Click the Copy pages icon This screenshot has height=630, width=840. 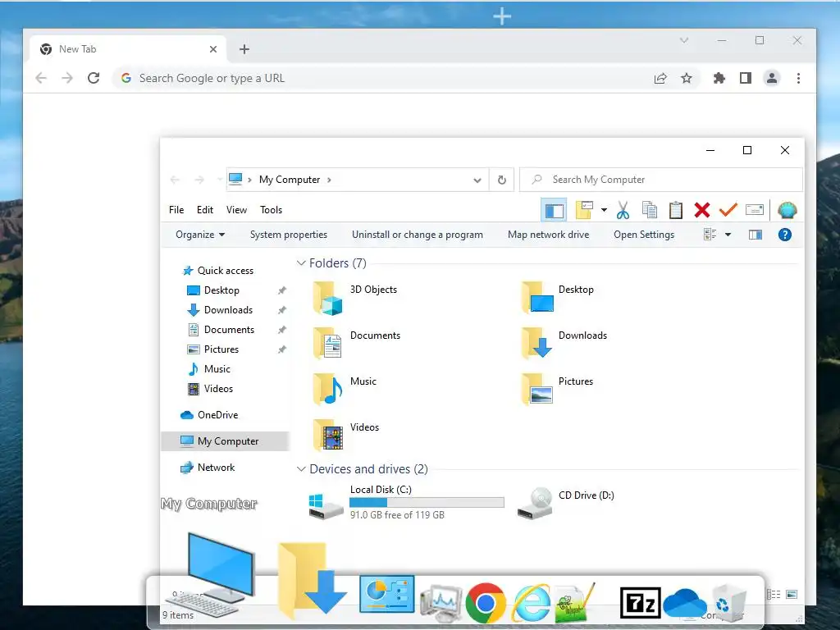(650, 210)
